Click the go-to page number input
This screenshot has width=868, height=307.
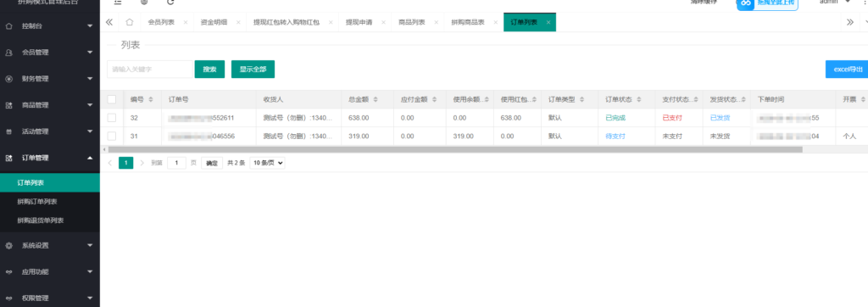(176, 163)
